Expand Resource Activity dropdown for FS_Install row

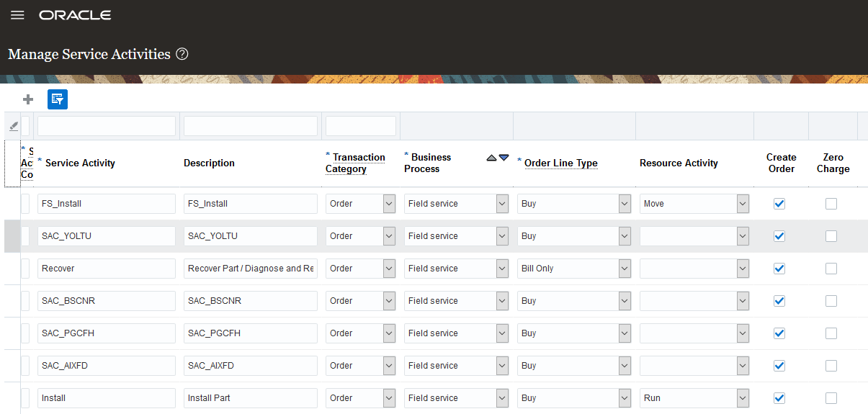(x=743, y=204)
